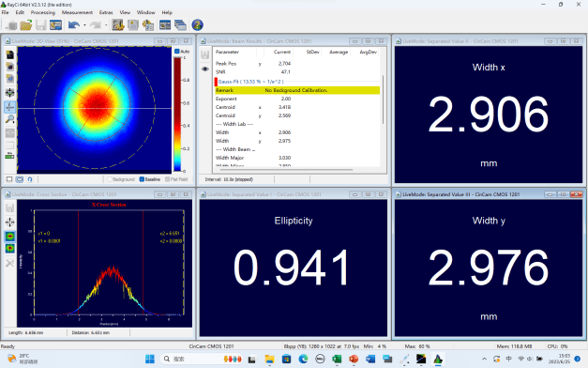
Task: Click the Windows Start button
Action: (150, 359)
